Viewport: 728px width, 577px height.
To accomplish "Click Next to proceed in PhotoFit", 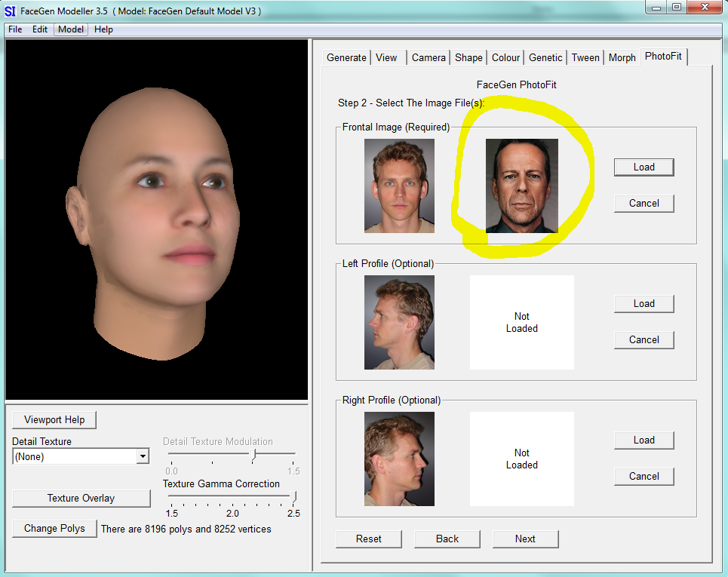I will (x=524, y=539).
